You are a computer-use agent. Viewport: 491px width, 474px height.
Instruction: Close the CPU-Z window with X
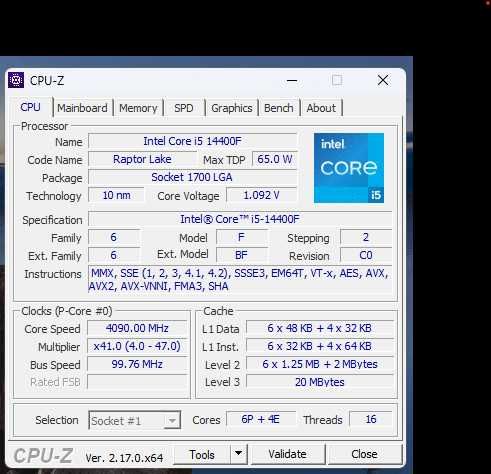click(x=383, y=80)
